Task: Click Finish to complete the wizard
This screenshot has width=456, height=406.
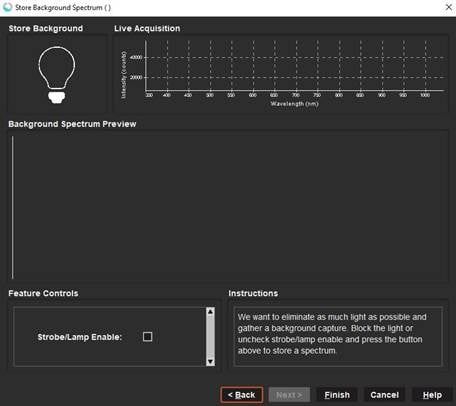Action: pos(337,395)
